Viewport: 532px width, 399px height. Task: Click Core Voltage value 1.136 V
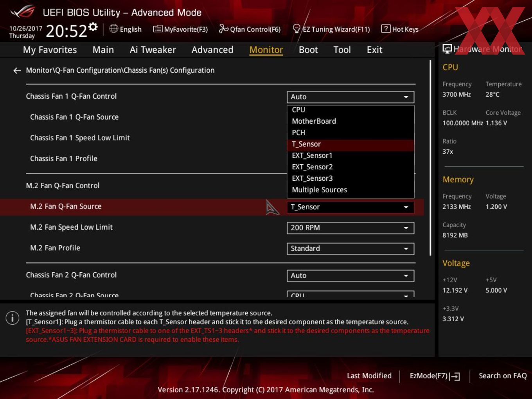496,123
